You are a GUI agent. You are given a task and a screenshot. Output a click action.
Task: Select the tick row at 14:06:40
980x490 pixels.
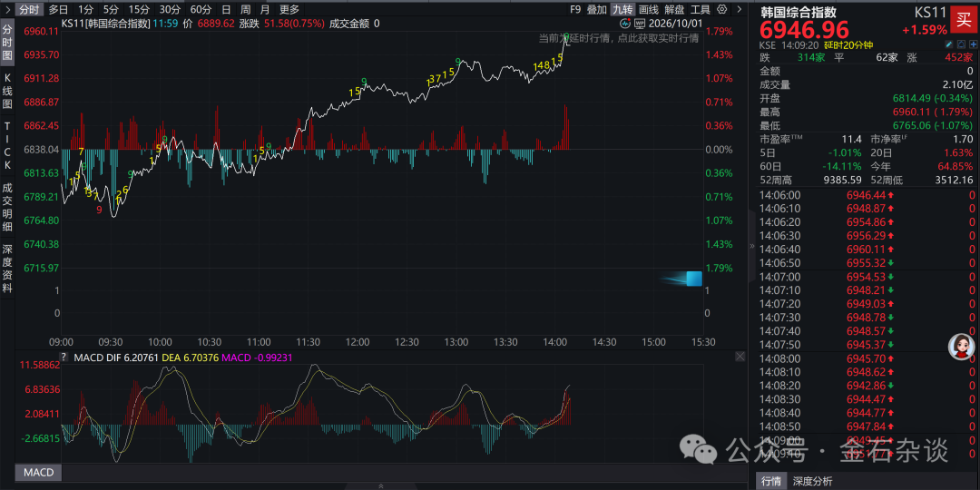(867, 250)
